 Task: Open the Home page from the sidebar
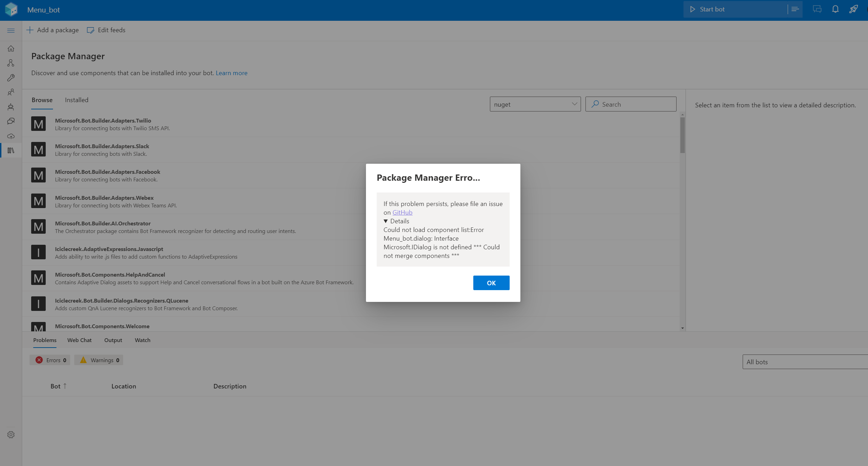click(11, 48)
